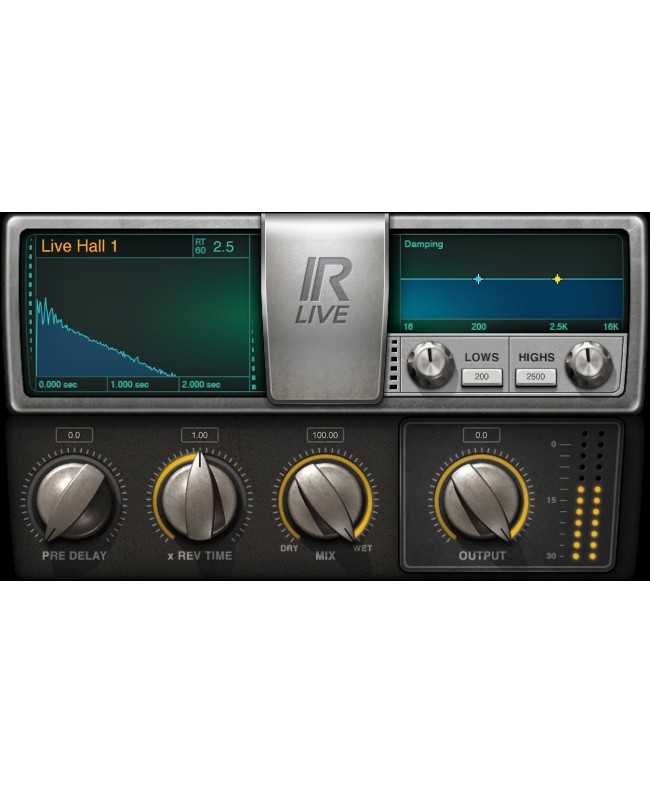
Task: Click the x Rev Time knob
Action: tap(199, 497)
